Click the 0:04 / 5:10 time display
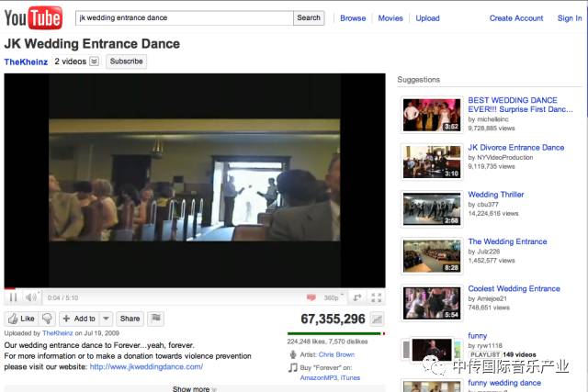This screenshot has width=588, height=392. click(x=62, y=298)
